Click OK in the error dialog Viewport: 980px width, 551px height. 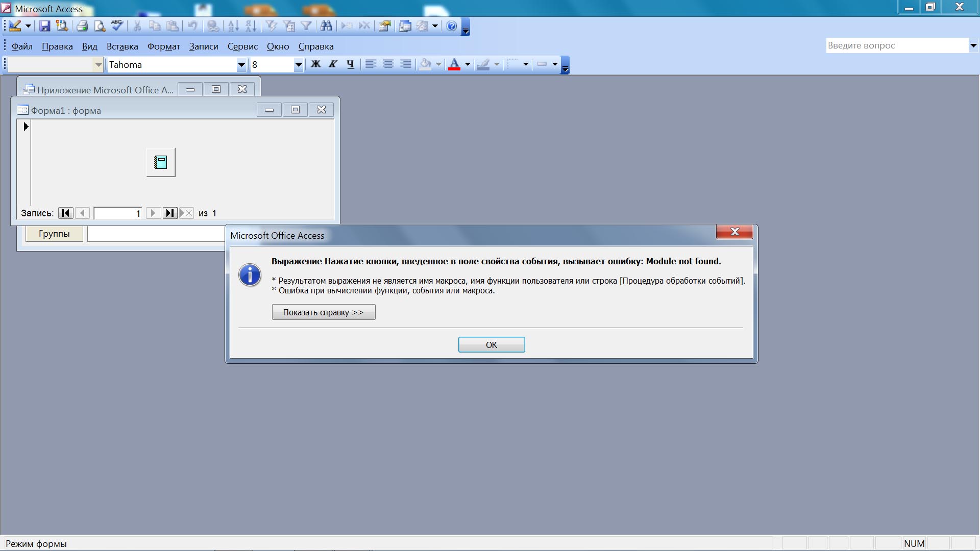(x=492, y=345)
